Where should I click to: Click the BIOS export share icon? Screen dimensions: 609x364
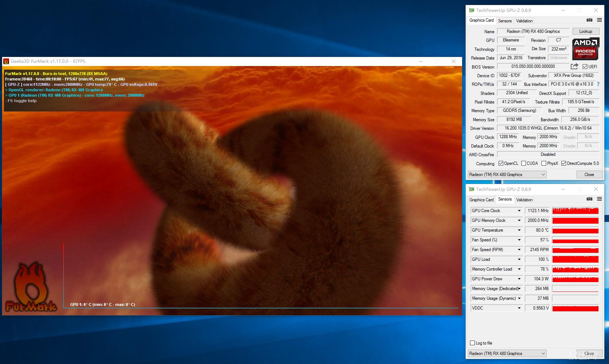tap(574, 66)
